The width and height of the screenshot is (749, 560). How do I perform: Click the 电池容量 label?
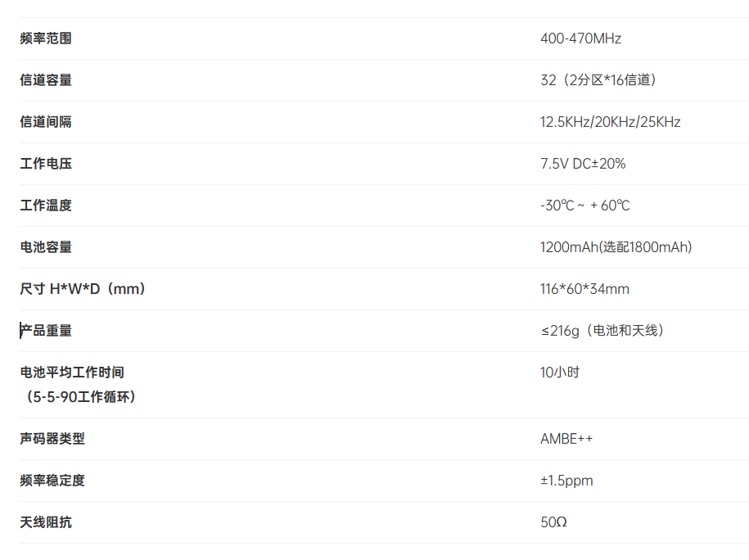pyautogui.click(x=46, y=247)
